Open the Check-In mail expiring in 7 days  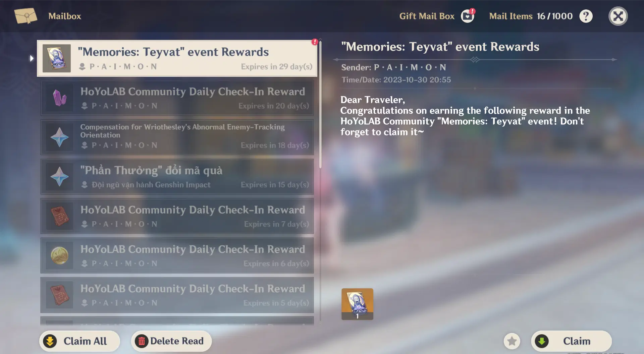(x=177, y=216)
